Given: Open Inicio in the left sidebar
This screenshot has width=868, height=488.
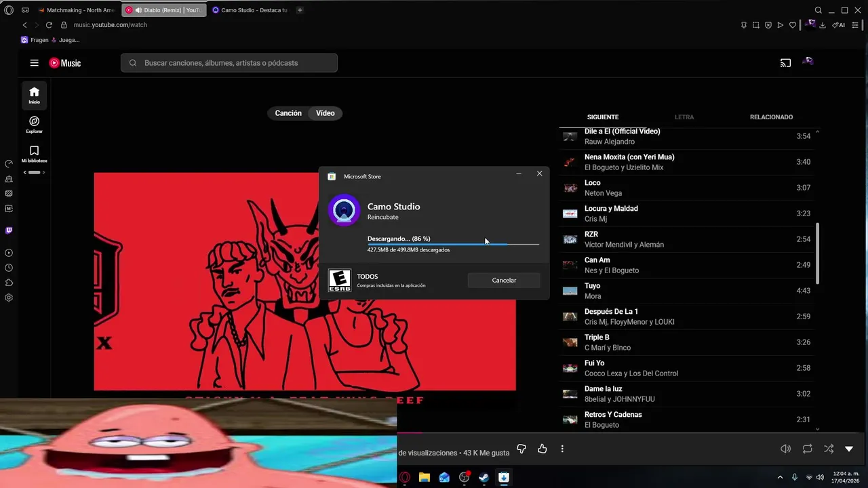Looking at the screenshot, I should tap(34, 96).
